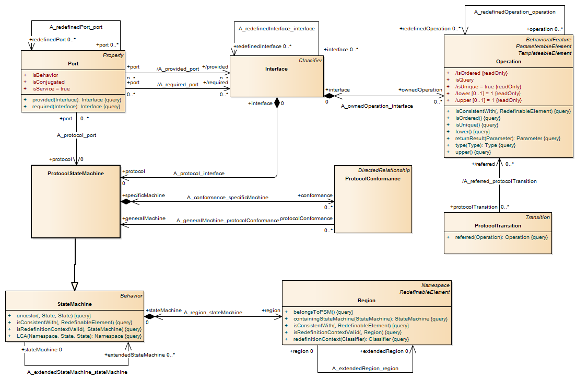The height and width of the screenshot is (378, 588).
Task: Select the A_region_stateMachine association label
Action: coord(213,312)
